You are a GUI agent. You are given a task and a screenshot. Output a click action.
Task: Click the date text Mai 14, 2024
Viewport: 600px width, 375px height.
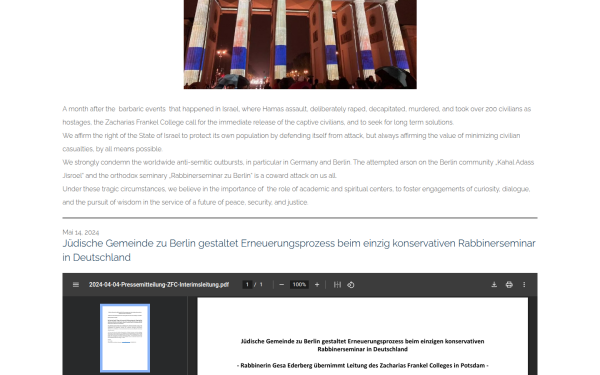(x=81, y=232)
